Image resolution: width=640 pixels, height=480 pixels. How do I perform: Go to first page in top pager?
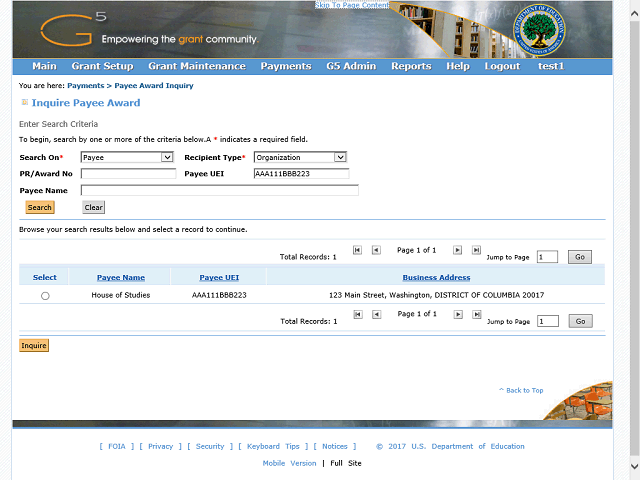(x=357, y=250)
